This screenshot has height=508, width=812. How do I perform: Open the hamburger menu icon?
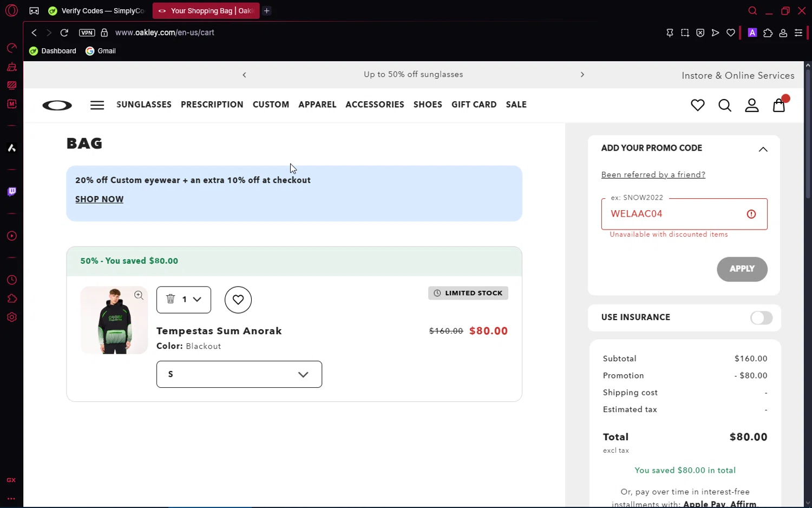(97, 105)
